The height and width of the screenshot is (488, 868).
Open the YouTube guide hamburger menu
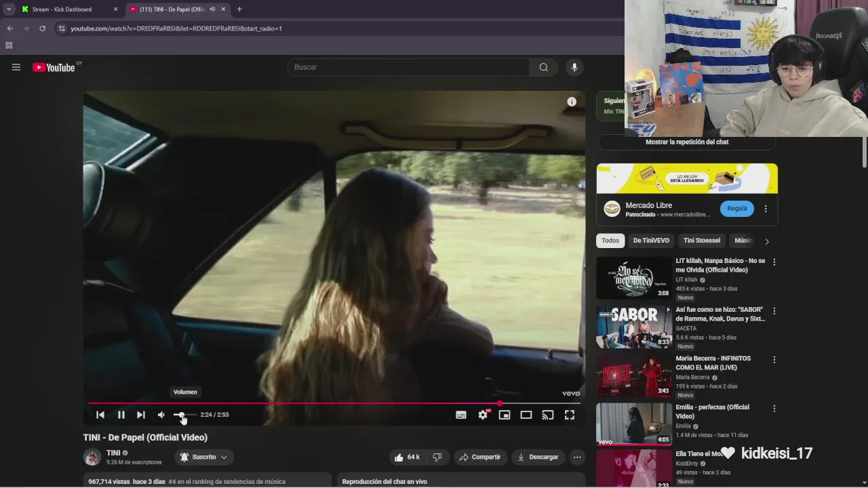pos(16,67)
